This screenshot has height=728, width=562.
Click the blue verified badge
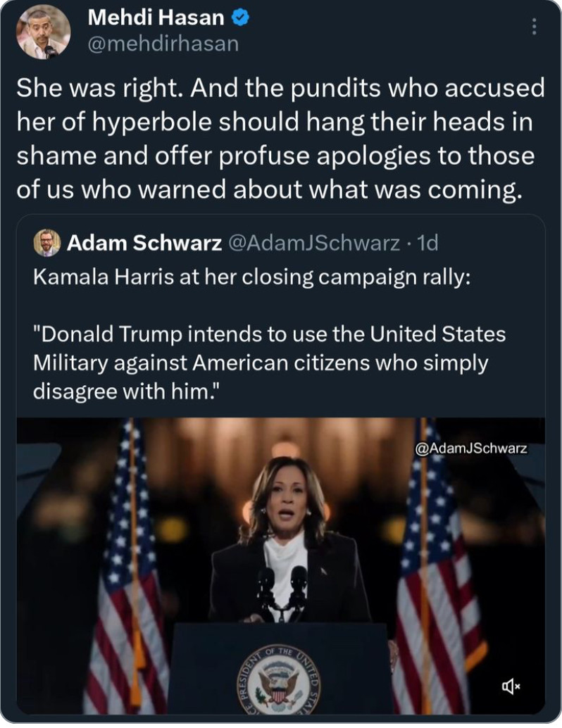click(x=240, y=18)
